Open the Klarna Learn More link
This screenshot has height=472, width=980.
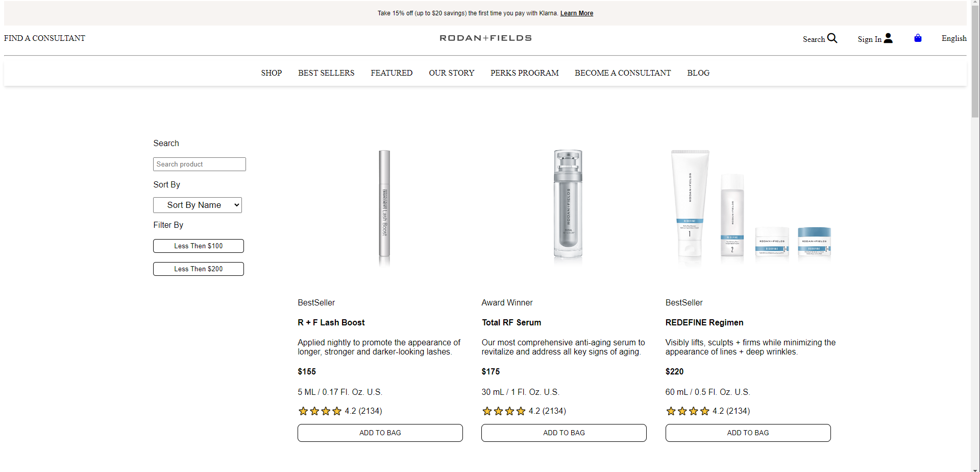point(576,13)
